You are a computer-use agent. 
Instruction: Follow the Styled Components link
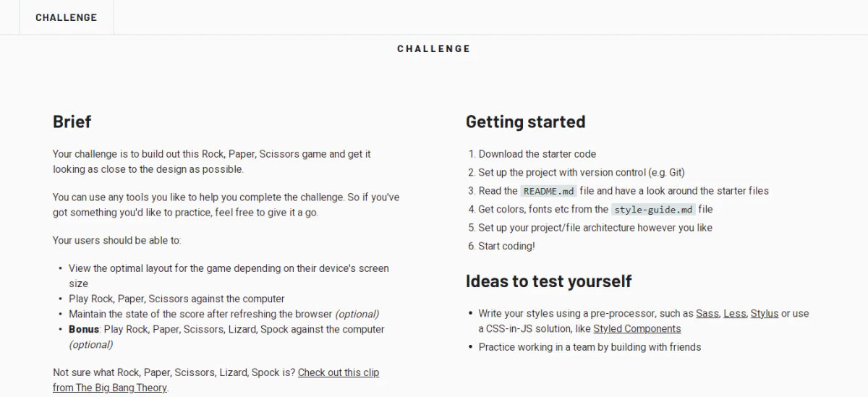637,328
